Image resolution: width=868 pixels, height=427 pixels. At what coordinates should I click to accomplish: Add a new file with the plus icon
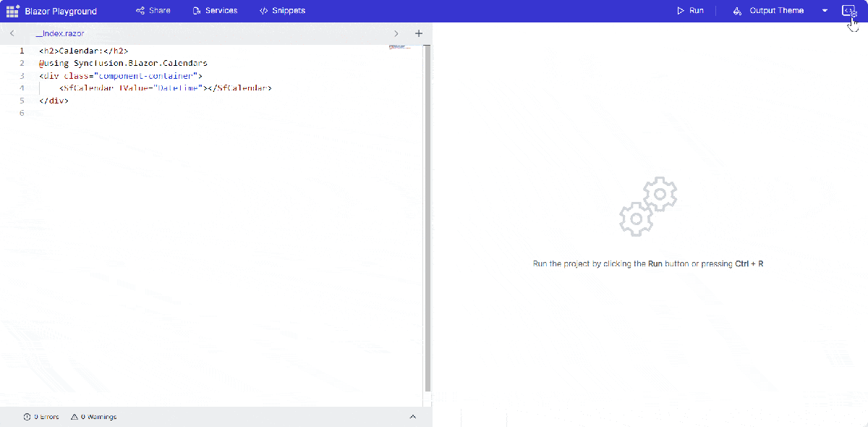click(x=418, y=34)
